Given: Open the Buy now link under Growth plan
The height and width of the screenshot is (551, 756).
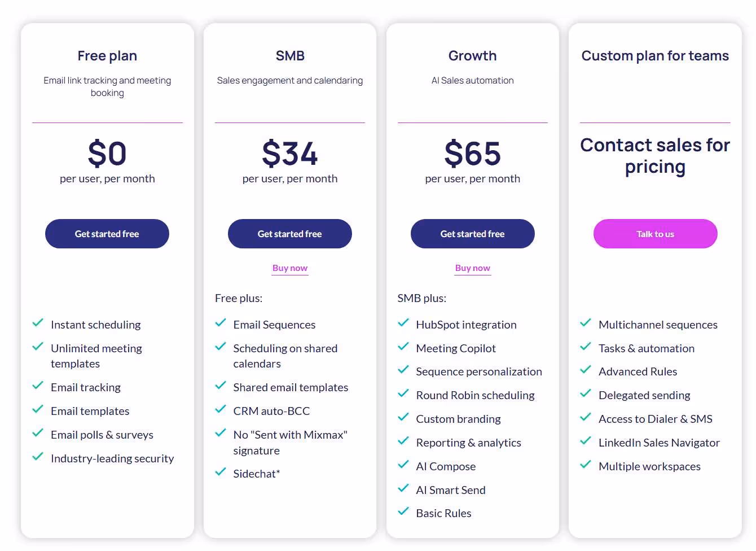Looking at the screenshot, I should coord(472,268).
